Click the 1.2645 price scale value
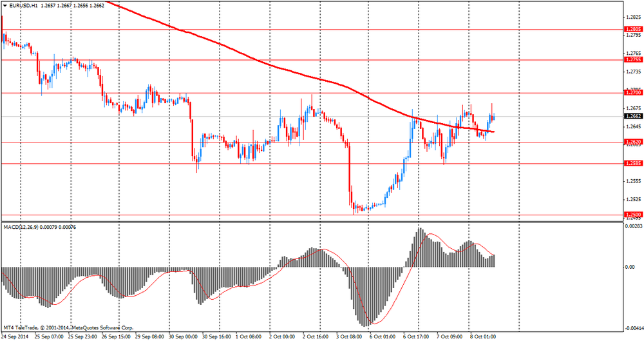 point(634,126)
